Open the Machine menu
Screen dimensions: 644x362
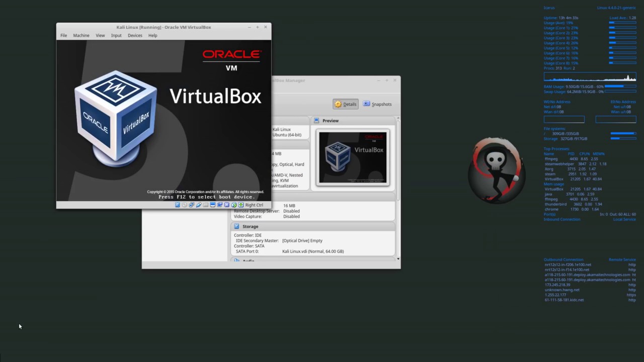point(81,35)
